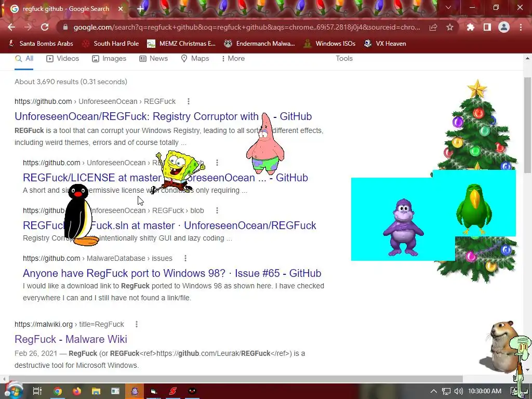Viewport: 532px width, 399px height.
Task: Open the Bonzi Buddy taskbar app
Action: click(135, 391)
